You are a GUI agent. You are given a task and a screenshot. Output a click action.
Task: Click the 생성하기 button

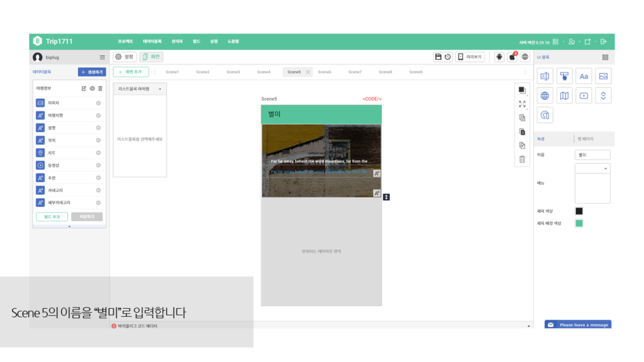(92, 72)
